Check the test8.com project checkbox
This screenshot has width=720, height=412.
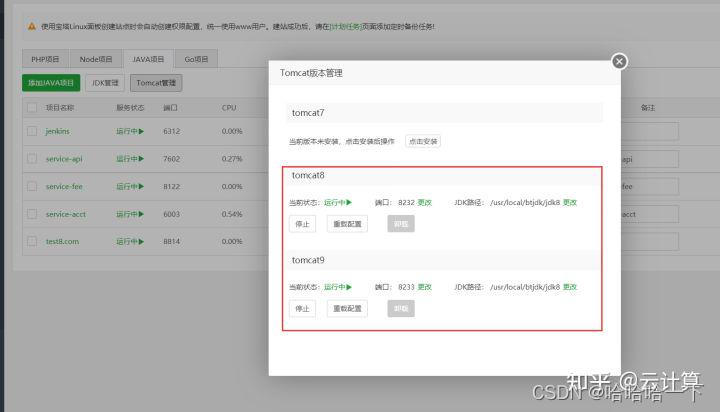coord(32,241)
